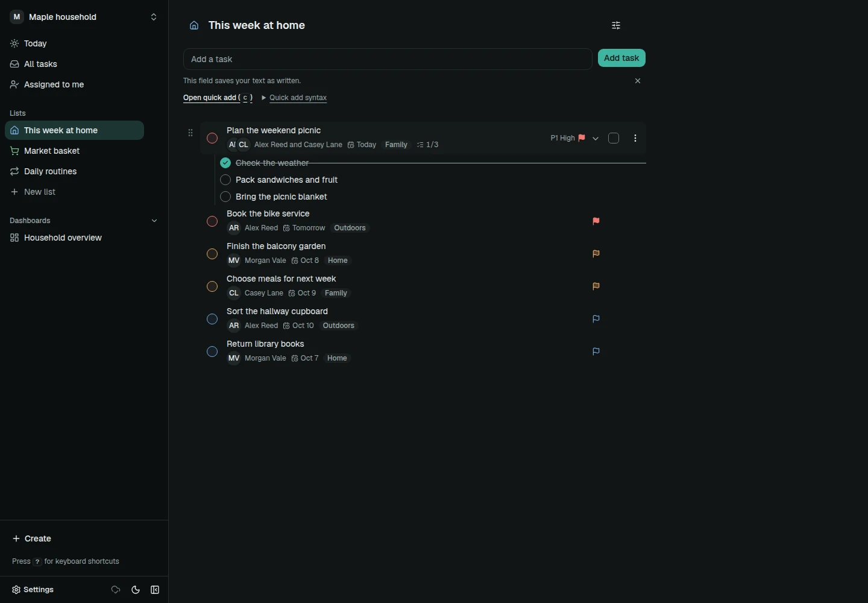Click the Add task button
This screenshot has height=603, width=868.
(622, 58)
